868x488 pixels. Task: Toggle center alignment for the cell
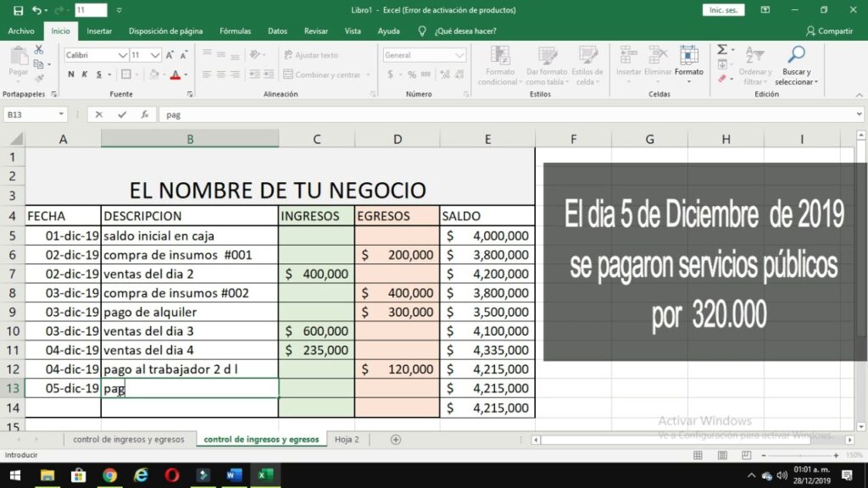(221, 72)
